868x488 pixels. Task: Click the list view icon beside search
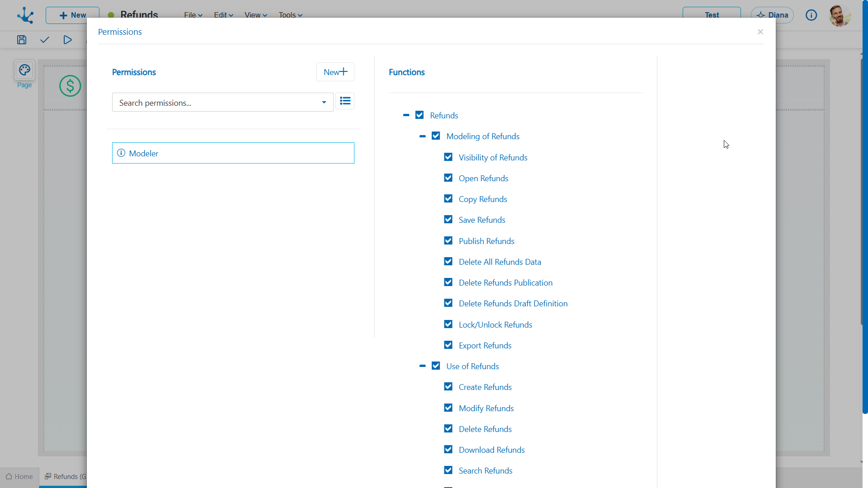pyautogui.click(x=345, y=101)
